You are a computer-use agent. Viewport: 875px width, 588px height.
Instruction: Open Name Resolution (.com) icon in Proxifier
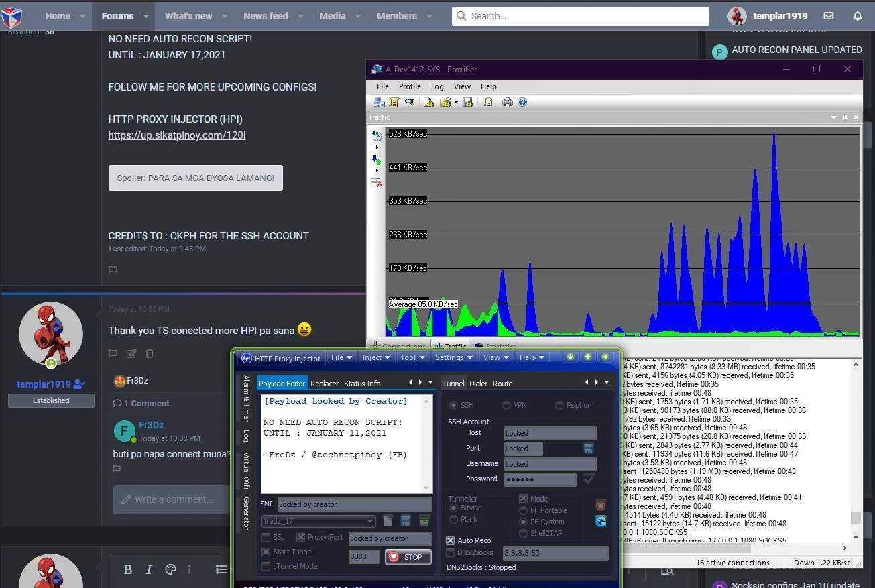pyautogui.click(x=409, y=102)
